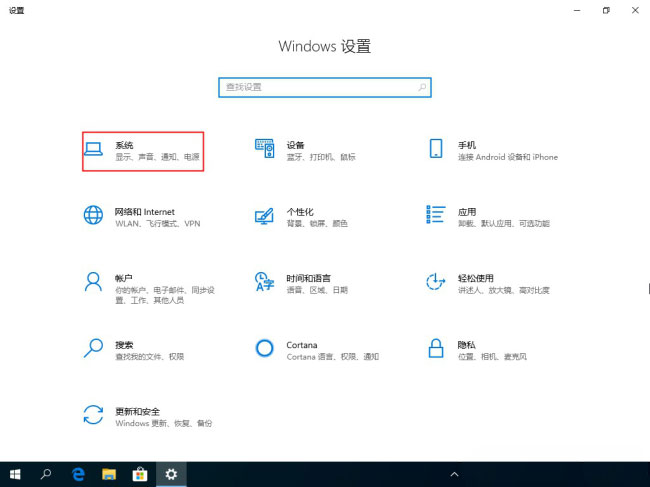The width and height of the screenshot is (650, 487).
Task: Open the 手机 settings title
Action: click(x=466, y=145)
